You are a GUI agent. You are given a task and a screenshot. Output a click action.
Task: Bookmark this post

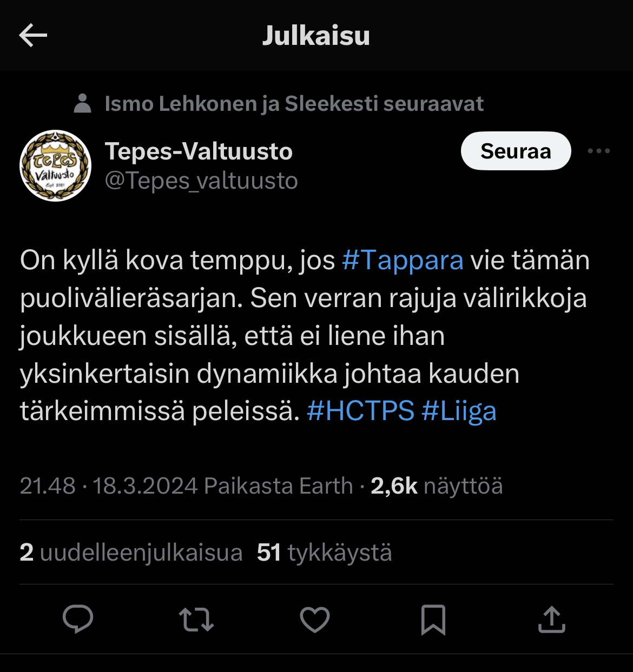pyautogui.click(x=433, y=620)
